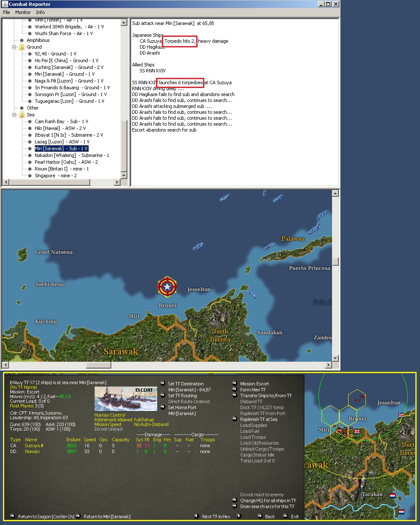Select Kuching [Sarawak] - Ground report
420x525 pixels.
tap(69, 67)
